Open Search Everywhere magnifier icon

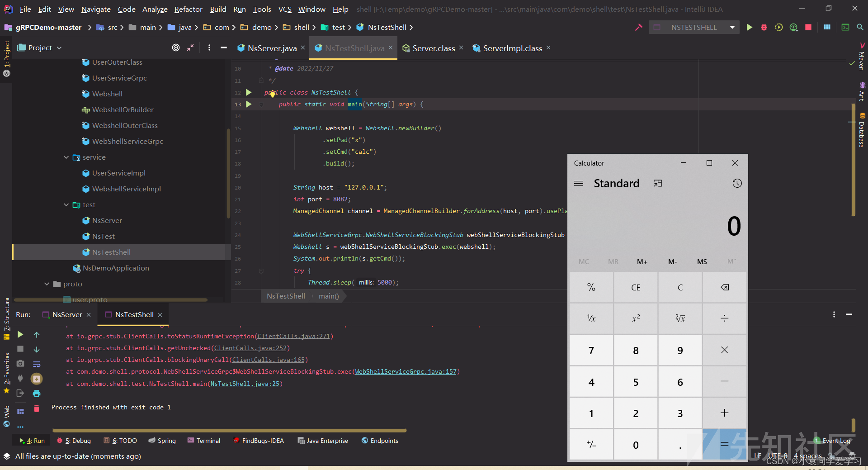click(x=860, y=27)
